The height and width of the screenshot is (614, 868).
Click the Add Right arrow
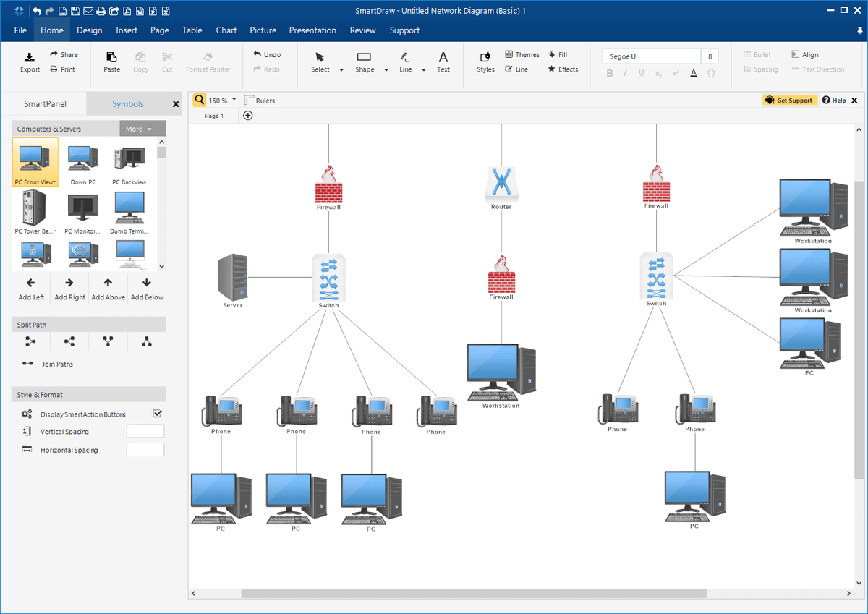tap(69, 283)
